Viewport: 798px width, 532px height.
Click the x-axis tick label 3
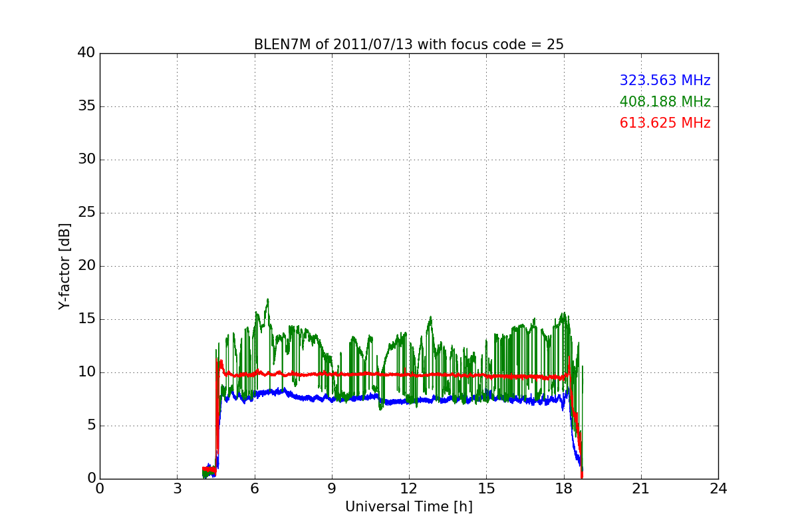pos(177,489)
